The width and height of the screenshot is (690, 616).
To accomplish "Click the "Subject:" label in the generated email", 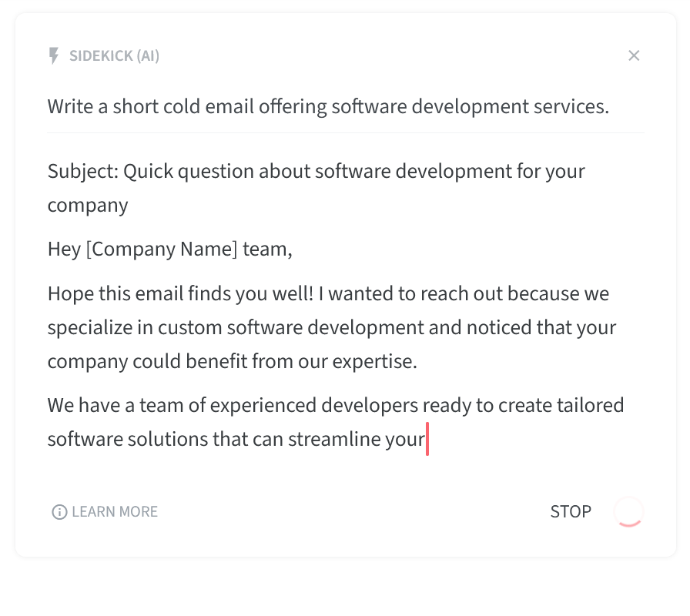I will point(83,171).
